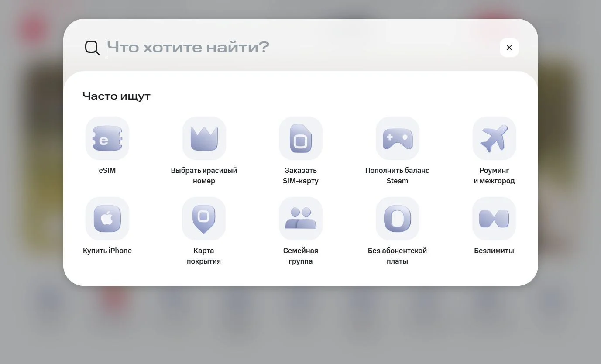
Task: Click the zero icon for no subscription fee
Action: 398,219
